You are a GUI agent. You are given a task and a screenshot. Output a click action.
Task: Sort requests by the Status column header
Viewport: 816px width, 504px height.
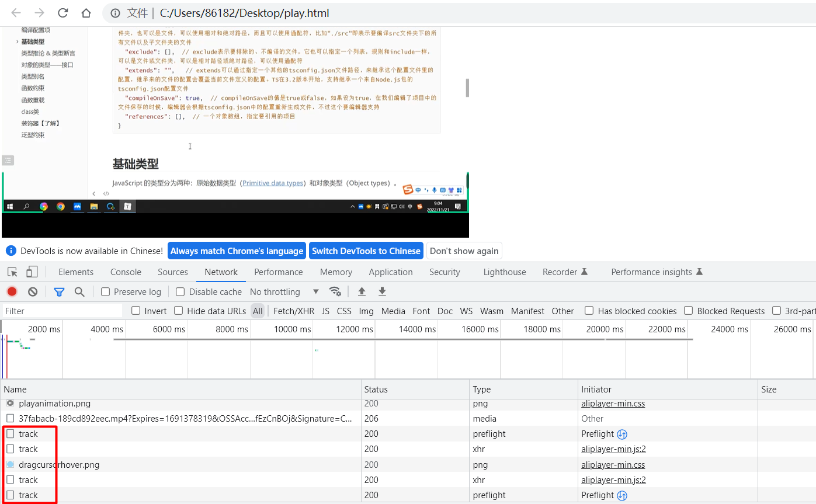pyautogui.click(x=415, y=389)
